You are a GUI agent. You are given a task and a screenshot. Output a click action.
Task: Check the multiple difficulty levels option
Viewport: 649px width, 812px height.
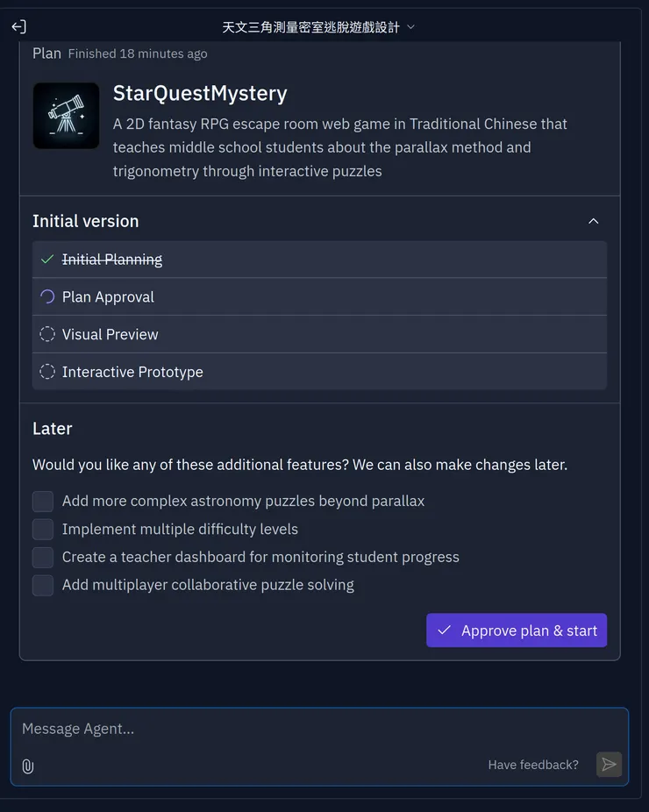pos(43,530)
